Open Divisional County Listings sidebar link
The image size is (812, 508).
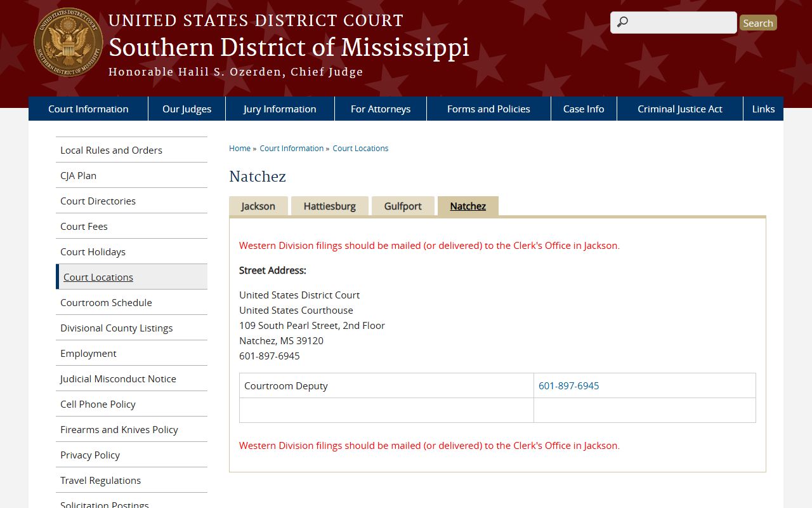click(x=131, y=328)
